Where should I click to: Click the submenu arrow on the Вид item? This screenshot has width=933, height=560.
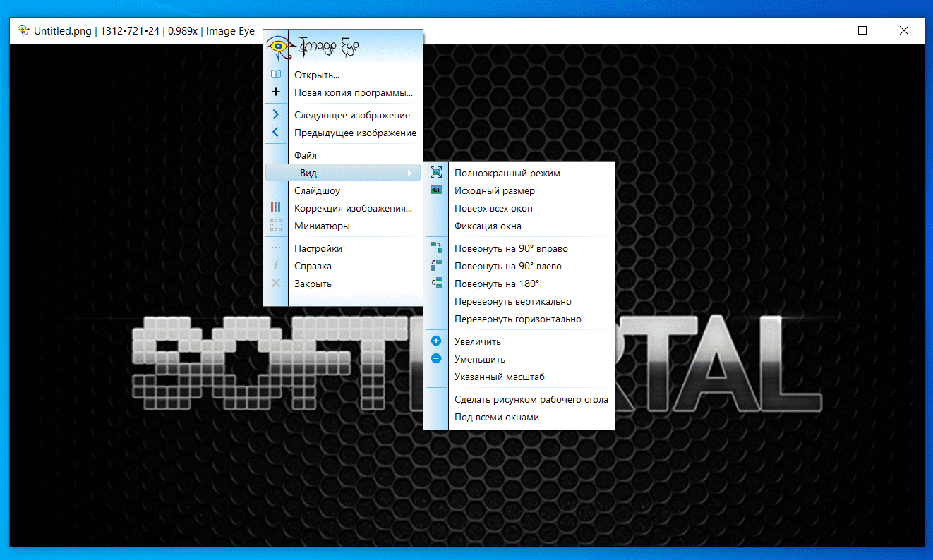click(x=409, y=173)
